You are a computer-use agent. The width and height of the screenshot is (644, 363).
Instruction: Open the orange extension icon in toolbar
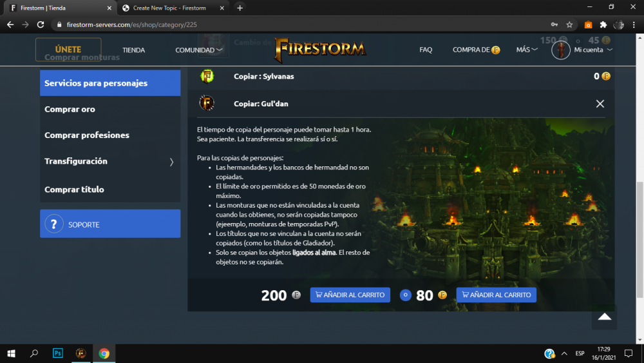click(588, 25)
